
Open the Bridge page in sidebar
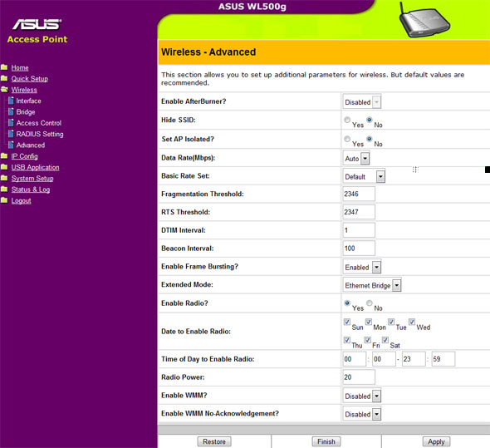pyautogui.click(x=26, y=112)
